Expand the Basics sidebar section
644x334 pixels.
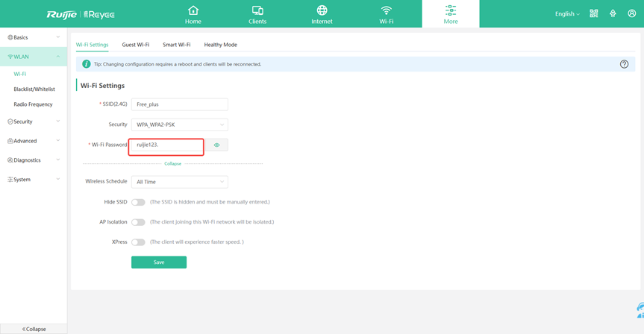pyautogui.click(x=34, y=37)
